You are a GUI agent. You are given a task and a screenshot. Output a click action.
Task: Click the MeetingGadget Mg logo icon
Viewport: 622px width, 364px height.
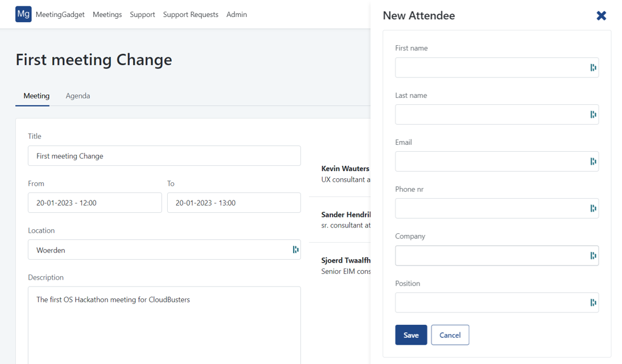point(23,14)
